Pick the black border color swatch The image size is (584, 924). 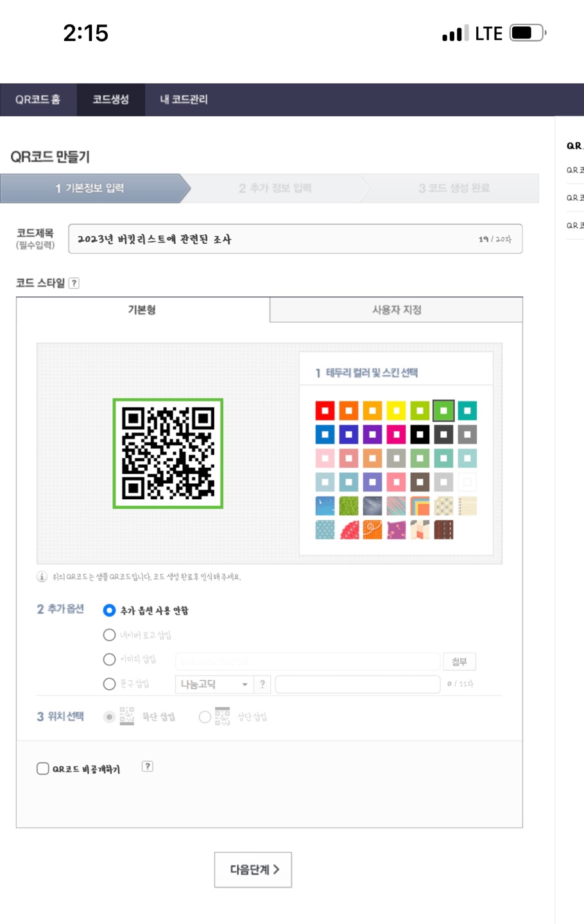420,434
